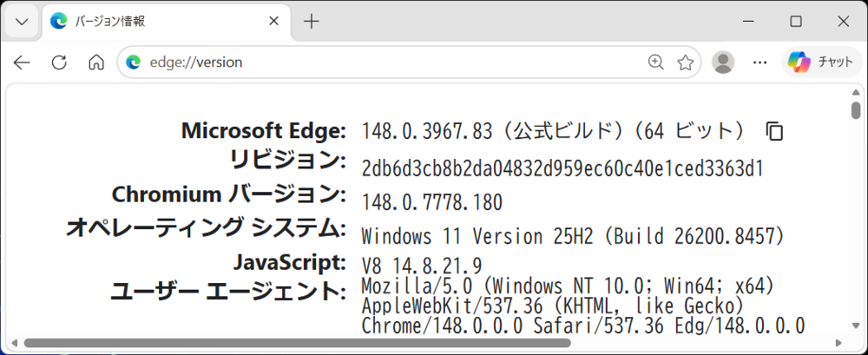Close the バージョン情報 tab
Viewport: 868px width, 355px height.
[273, 22]
